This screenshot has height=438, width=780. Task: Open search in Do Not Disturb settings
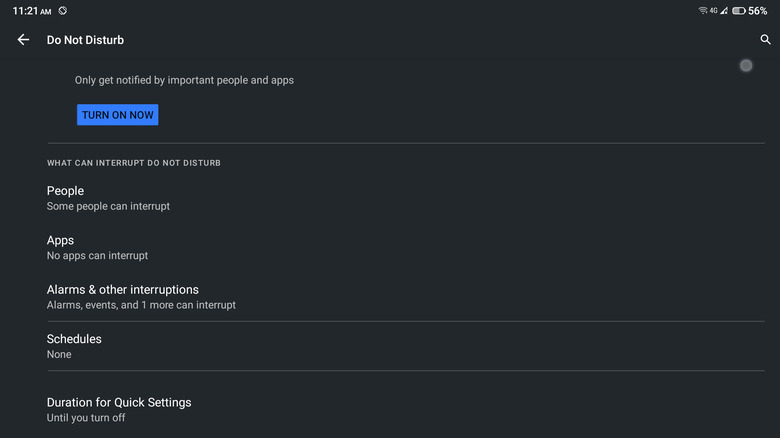[766, 40]
